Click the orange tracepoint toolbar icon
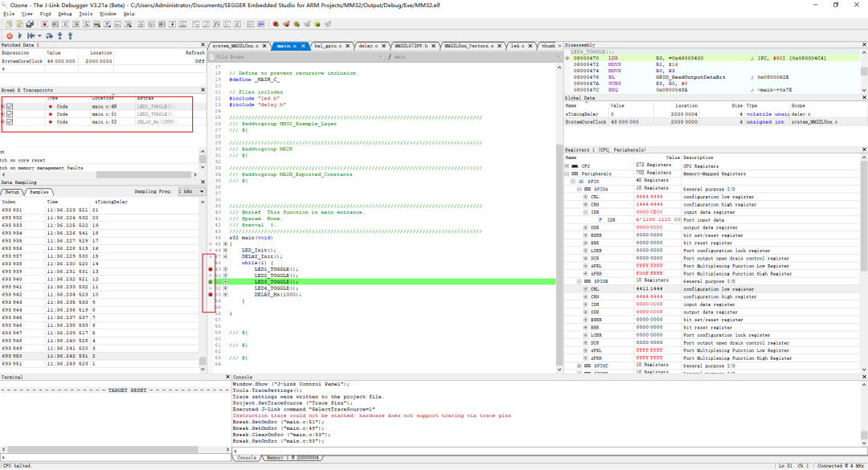868x470 pixels. point(297,24)
